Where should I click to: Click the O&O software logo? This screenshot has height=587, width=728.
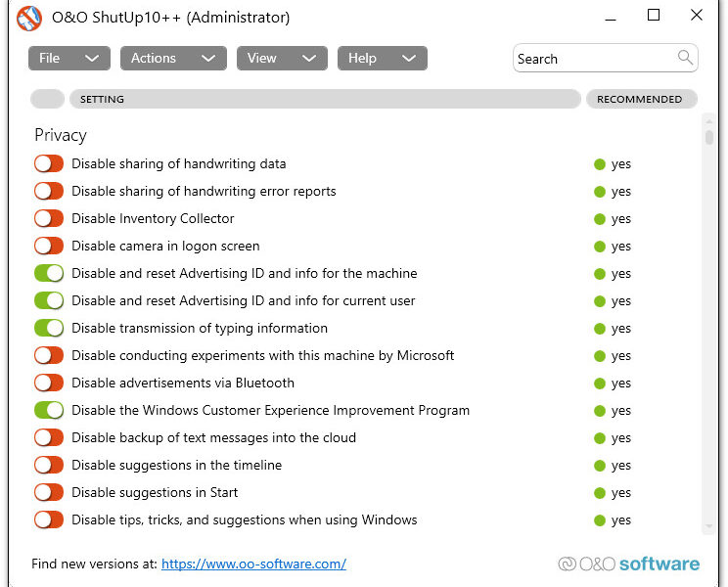pyautogui.click(x=628, y=564)
